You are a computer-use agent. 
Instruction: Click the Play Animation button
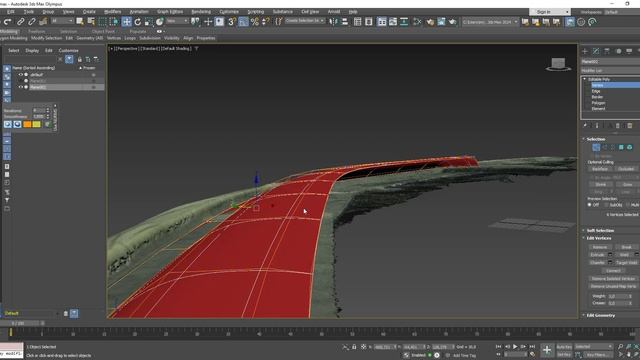515,347
